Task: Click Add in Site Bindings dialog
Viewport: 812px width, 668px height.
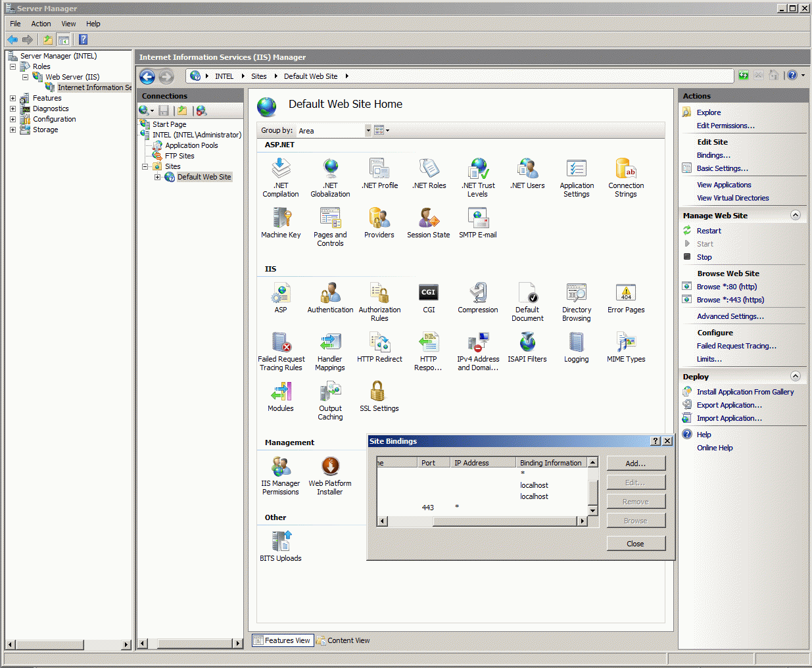Action: pos(636,464)
